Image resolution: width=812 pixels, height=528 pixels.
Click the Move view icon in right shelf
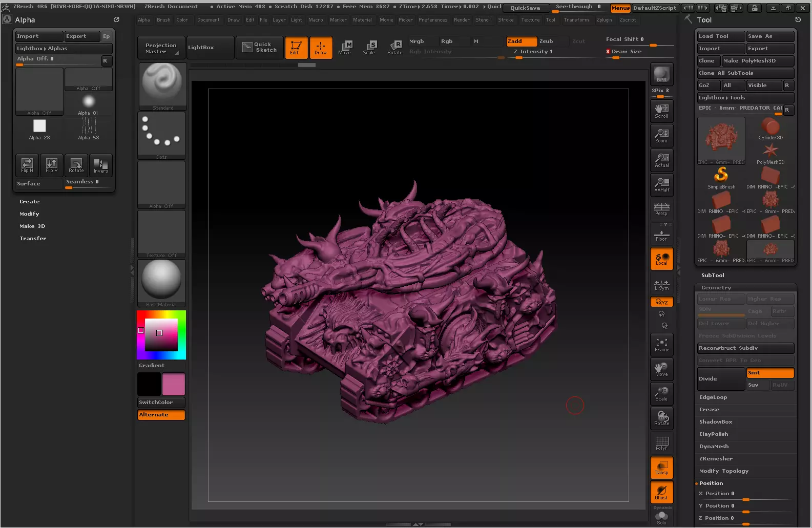661,369
